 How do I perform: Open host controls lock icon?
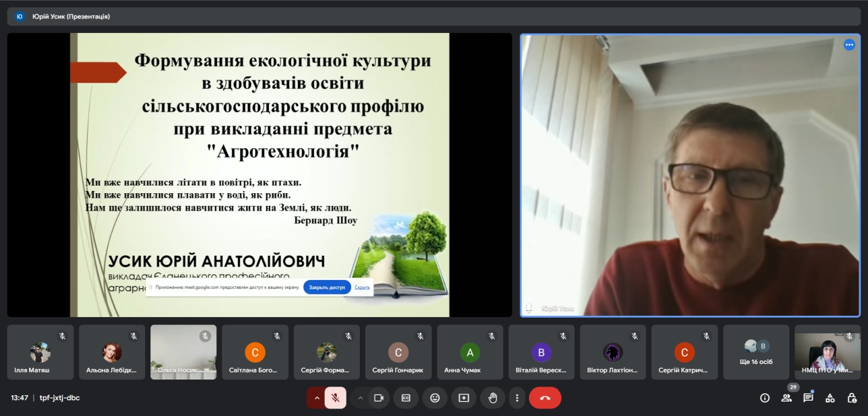[852, 398]
